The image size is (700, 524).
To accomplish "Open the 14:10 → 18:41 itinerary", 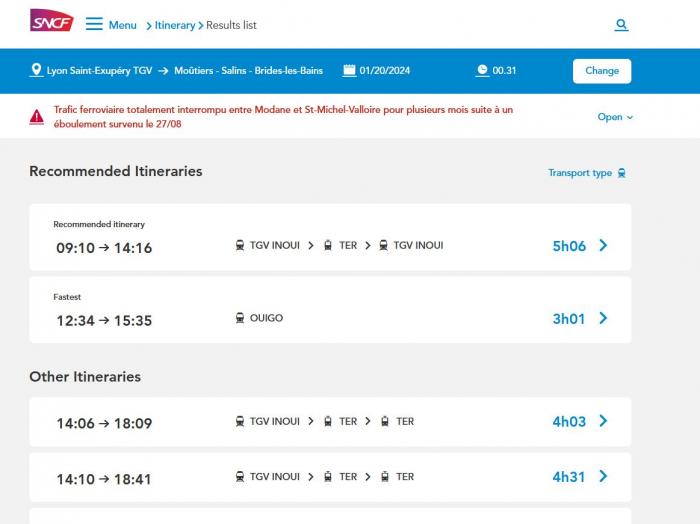I will [330, 477].
